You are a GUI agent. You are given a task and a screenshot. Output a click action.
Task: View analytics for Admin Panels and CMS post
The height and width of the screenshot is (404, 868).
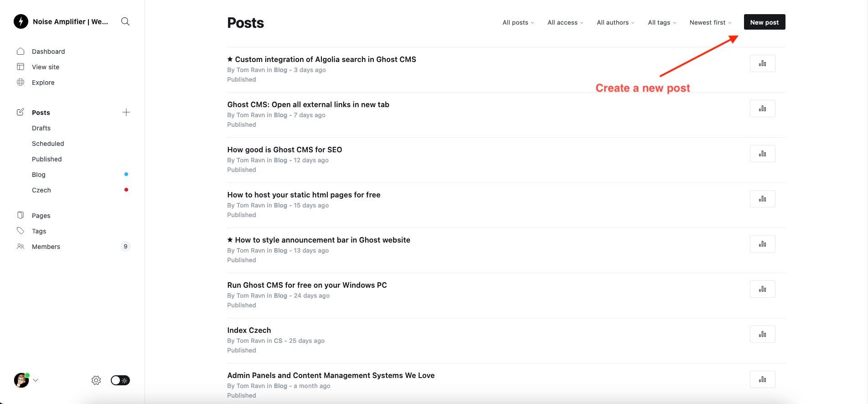[x=762, y=379]
